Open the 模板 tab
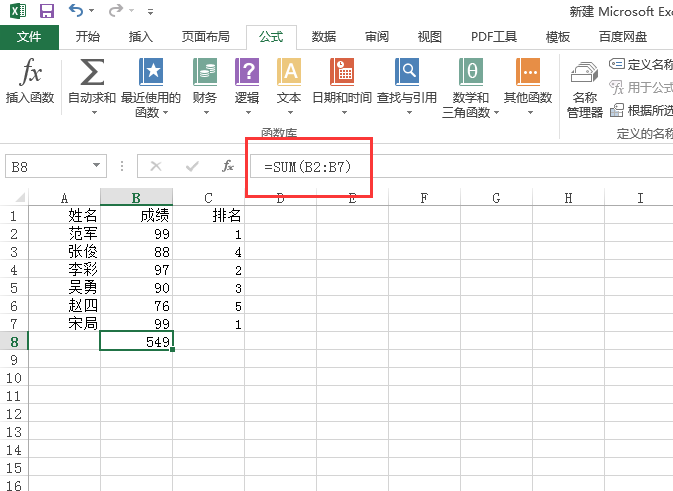This screenshot has width=673, height=491. (x=558, y=37)
